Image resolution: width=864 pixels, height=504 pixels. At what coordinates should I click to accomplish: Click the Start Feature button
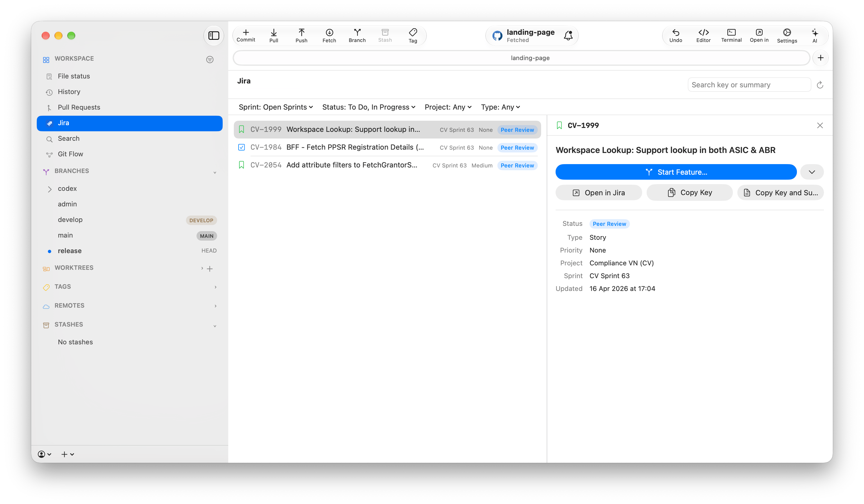point(676,172)
